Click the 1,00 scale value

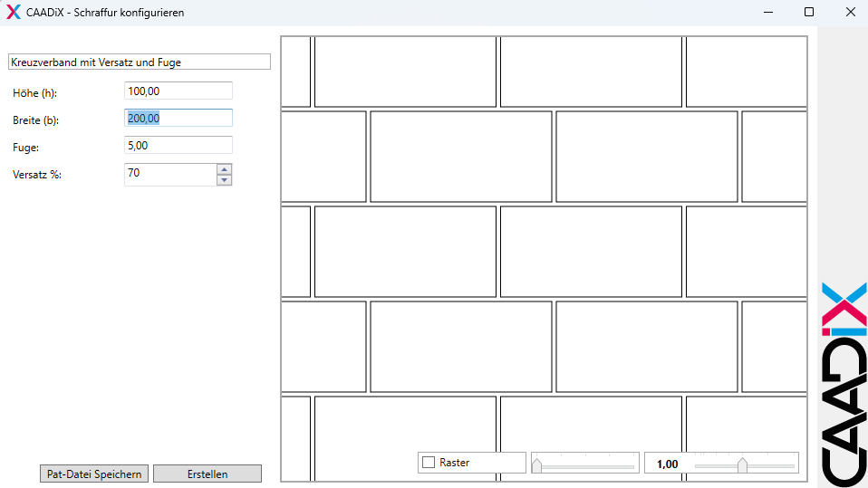click(x=668, y=464)
